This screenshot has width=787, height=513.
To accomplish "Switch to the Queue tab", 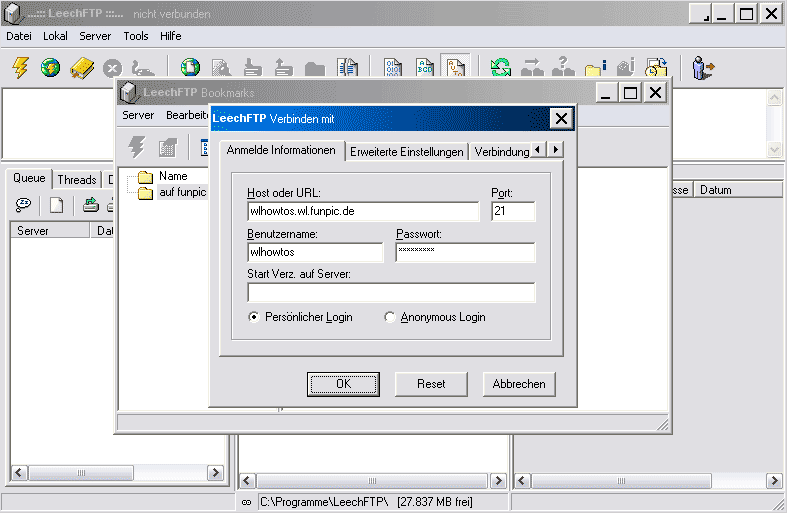I will tap(29, 178).
